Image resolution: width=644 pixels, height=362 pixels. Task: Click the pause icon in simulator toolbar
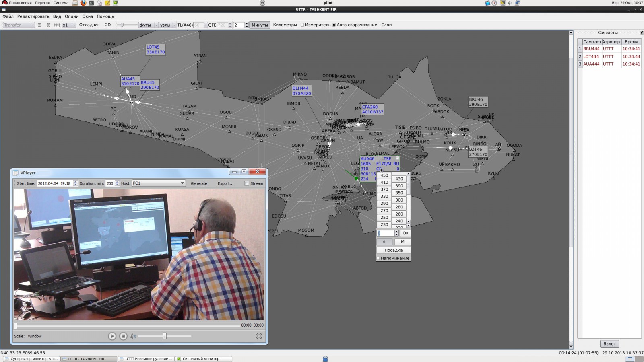pyautogui.click(x=48, y=25)
